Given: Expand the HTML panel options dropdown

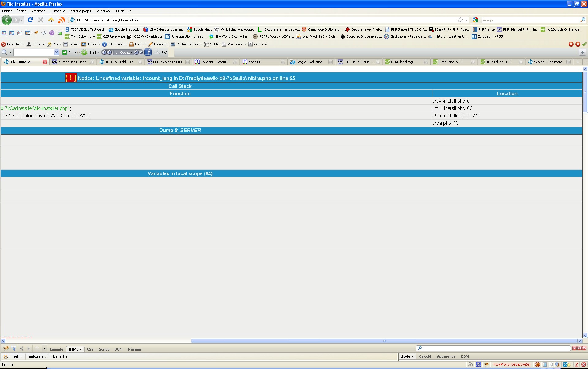Looking at the screenshot, I should [80, 349].
